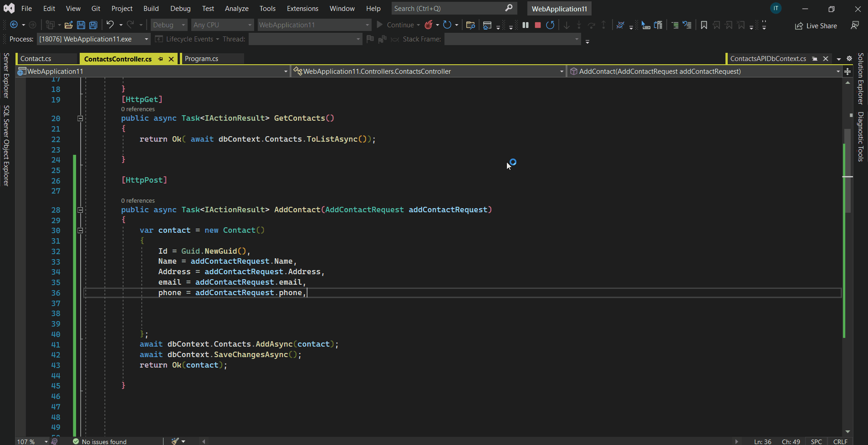The width and height of the screenshot is (868, 445).
Task: Click the Open File folder icon
Action: [x=69, y=25]
